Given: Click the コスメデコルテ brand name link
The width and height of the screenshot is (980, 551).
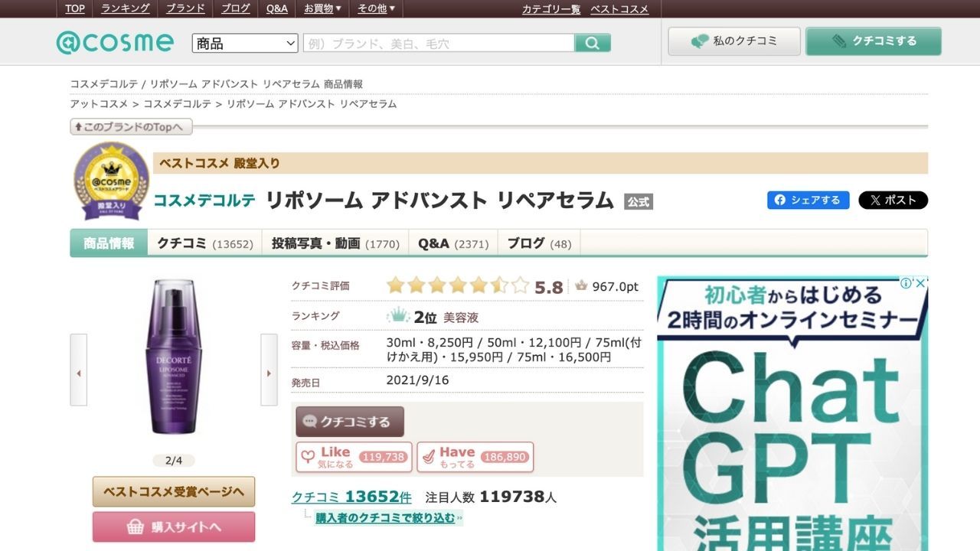Looking at the screenshot, I should [204, 201].
